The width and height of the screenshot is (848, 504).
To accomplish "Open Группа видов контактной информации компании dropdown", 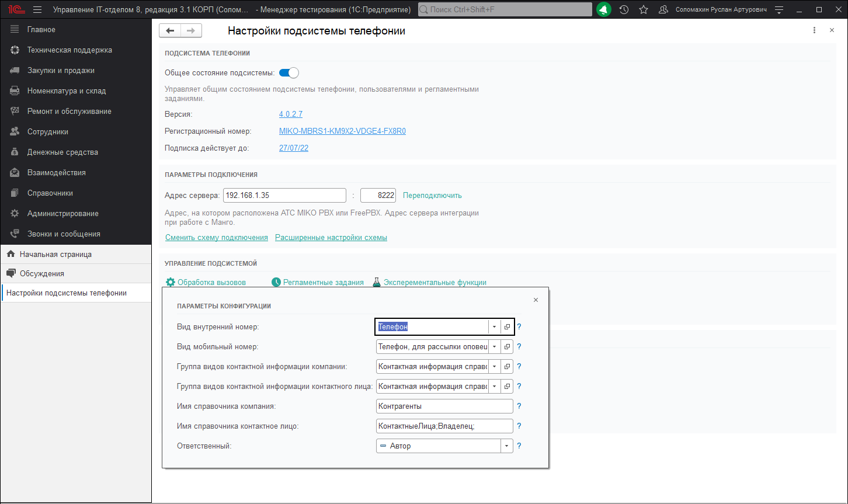I will click(494, 367).
